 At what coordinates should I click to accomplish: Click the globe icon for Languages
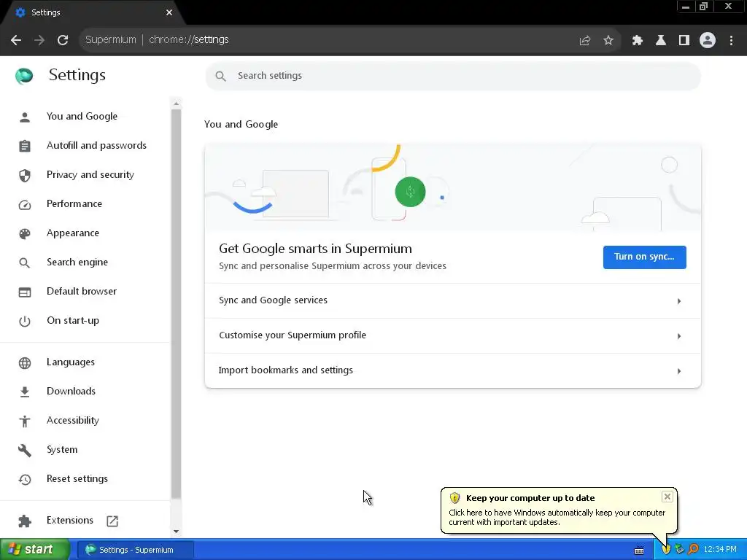tap(25, 363)
